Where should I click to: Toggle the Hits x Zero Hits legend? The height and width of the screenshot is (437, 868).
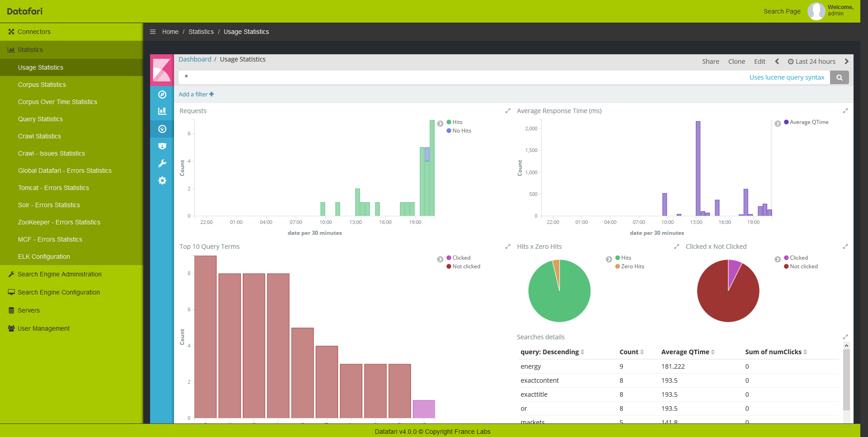click(x=609, y=259)
